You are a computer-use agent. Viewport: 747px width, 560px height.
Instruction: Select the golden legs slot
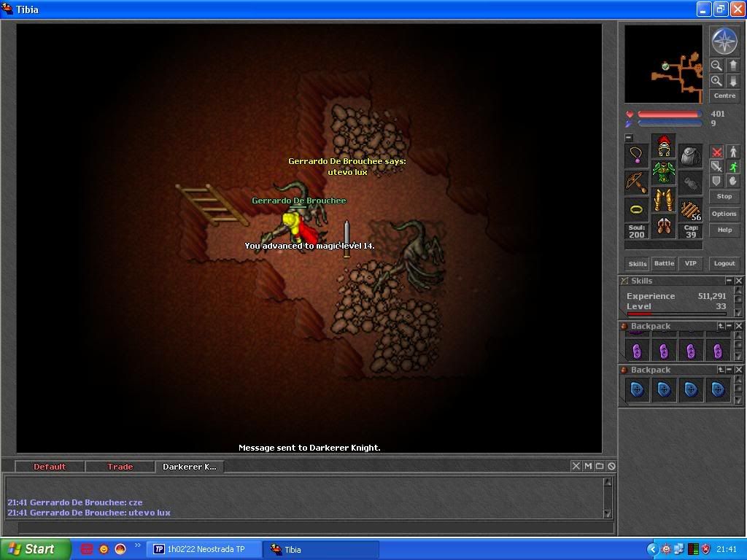(664, 200)
